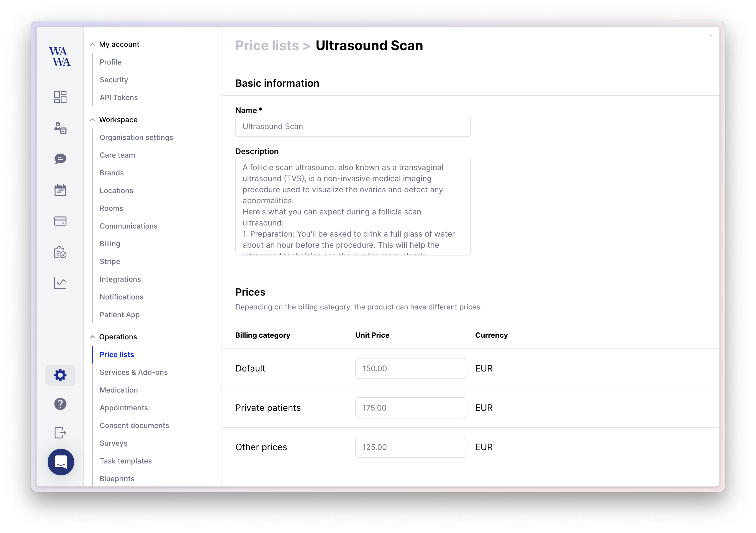Click the logout icon in sidebar
756x533 pixels.
(x=60, y=432)
